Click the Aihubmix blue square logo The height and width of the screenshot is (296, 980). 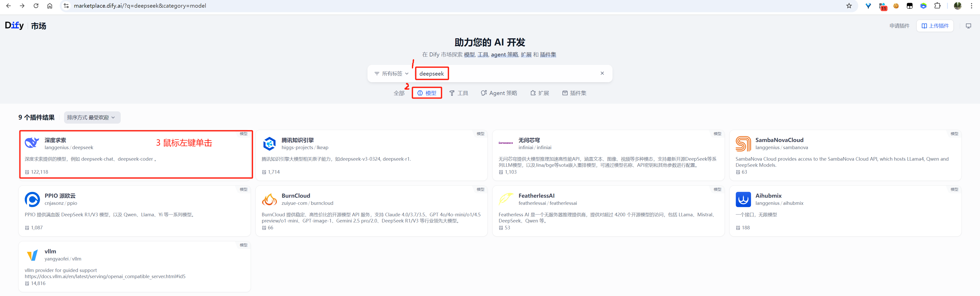(x=743, y=199)
